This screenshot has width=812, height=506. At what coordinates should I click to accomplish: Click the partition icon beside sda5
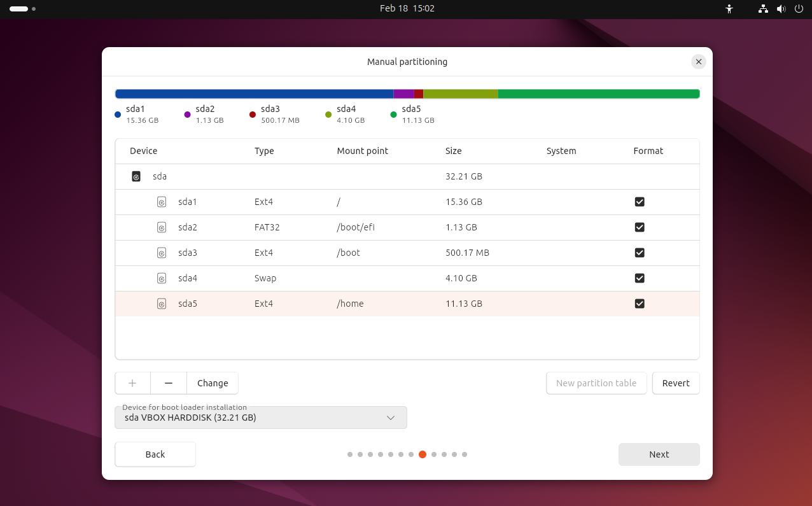(162, 304)
